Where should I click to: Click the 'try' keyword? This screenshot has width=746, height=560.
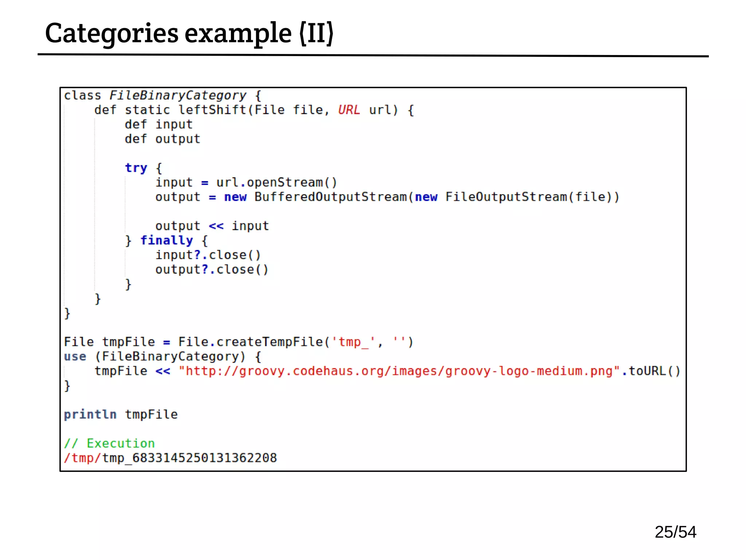coord(136,168)
